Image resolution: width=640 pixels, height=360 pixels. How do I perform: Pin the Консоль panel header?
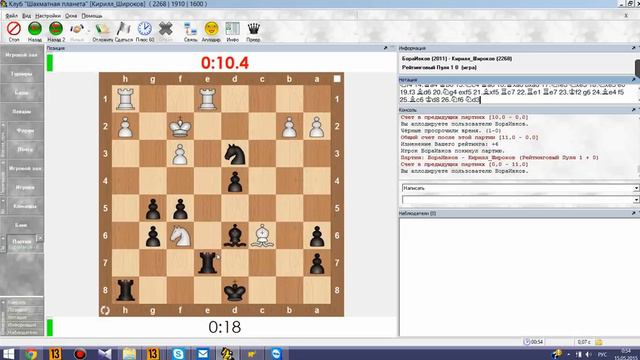[633, 110]
